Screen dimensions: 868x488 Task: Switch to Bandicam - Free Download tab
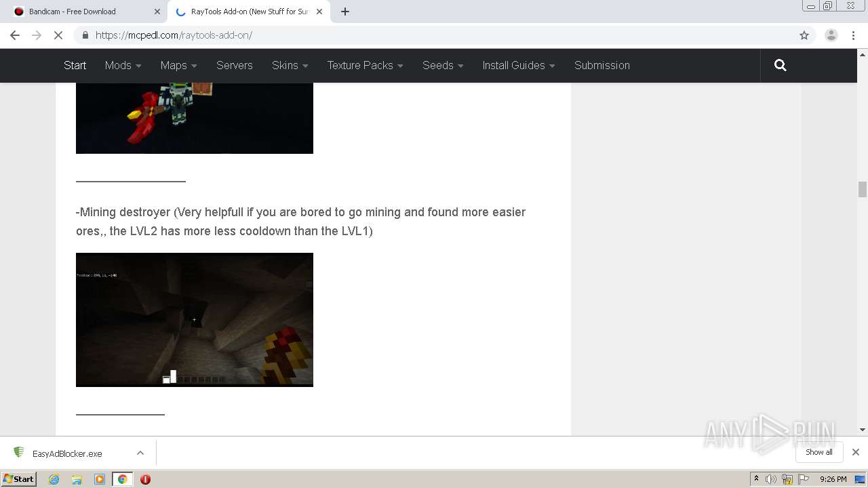(x=85, y=12)
